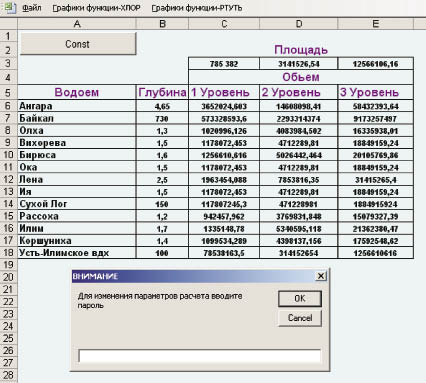Image resolution: width=426 pixels, height=383 pixels.
Task: Select column C header
Action: (224, 24)
